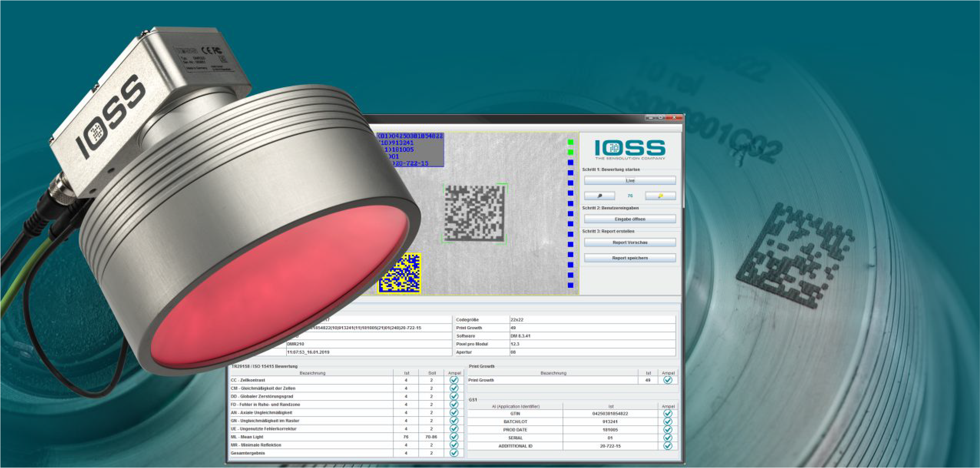Click the Gesamtergebnis checkmark icon
The image size is (980, 468).
coord(454,453)
